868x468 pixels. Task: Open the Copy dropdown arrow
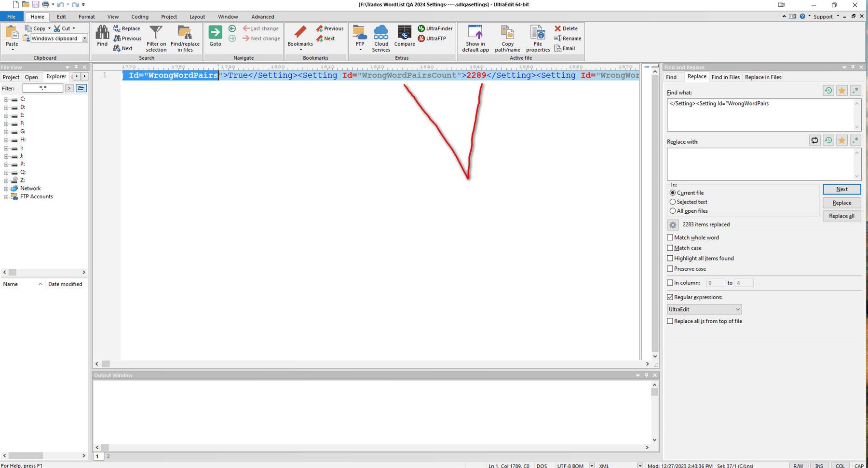49,28
